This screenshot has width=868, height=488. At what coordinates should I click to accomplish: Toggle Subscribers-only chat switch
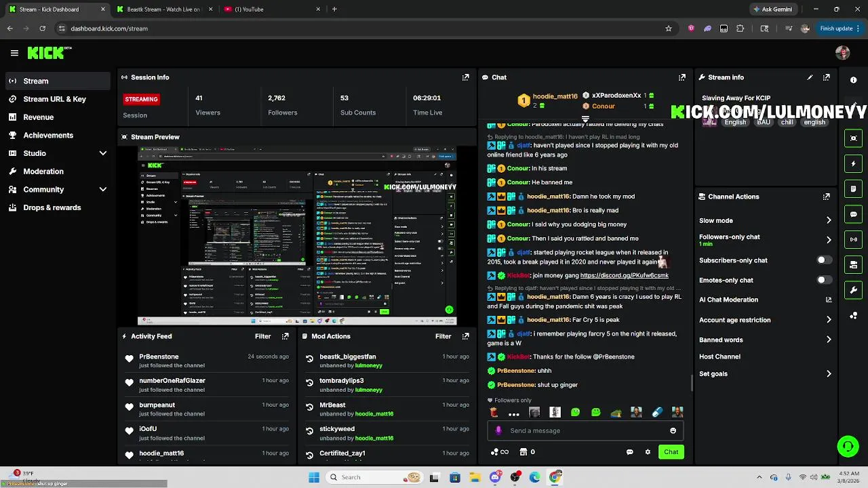(824, 260)
